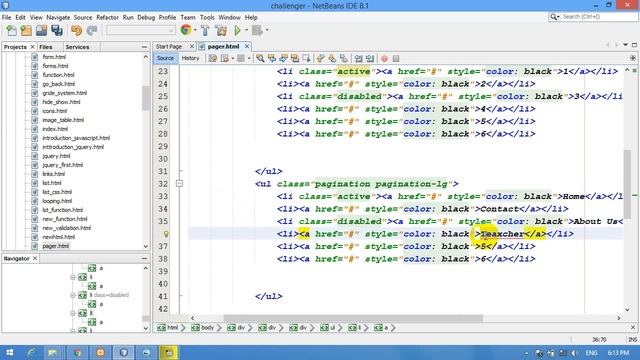640x360 pixels.
Task: Select pager.html in Projects tree
Action: pos(56,246)
